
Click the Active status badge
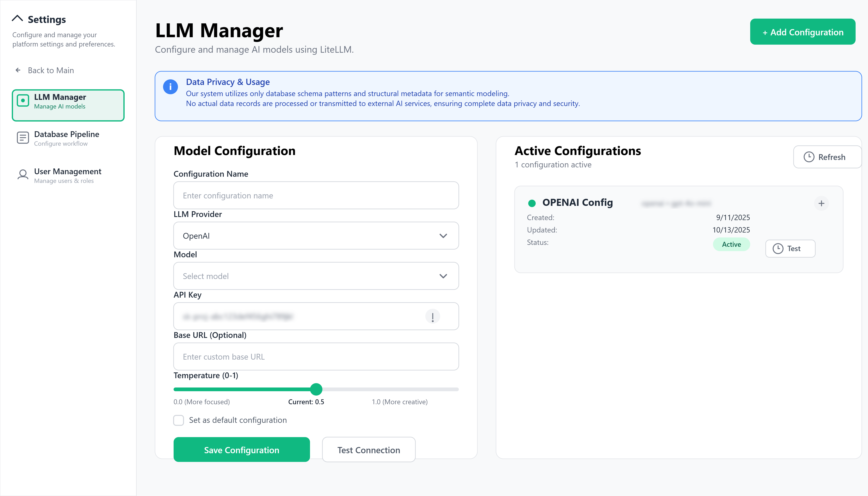click(731, 244)
